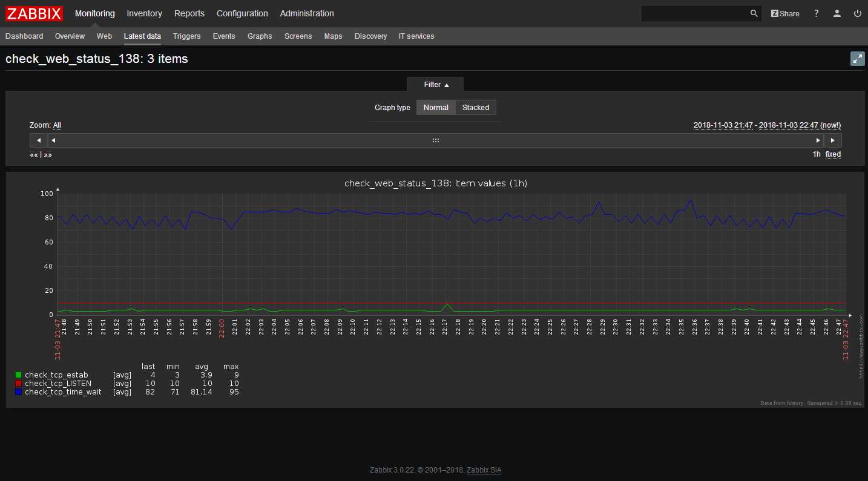
Task: Go to the Overview tab
Action: point(70,36)
